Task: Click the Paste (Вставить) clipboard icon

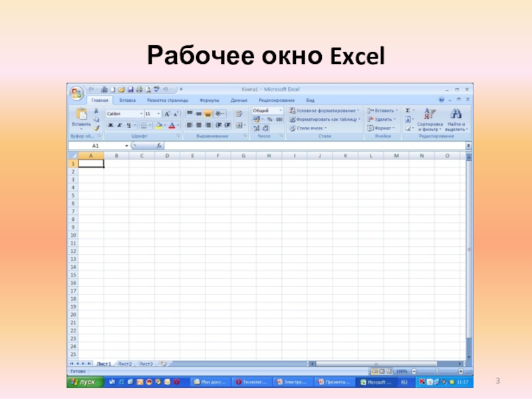Action: (81, 114)
